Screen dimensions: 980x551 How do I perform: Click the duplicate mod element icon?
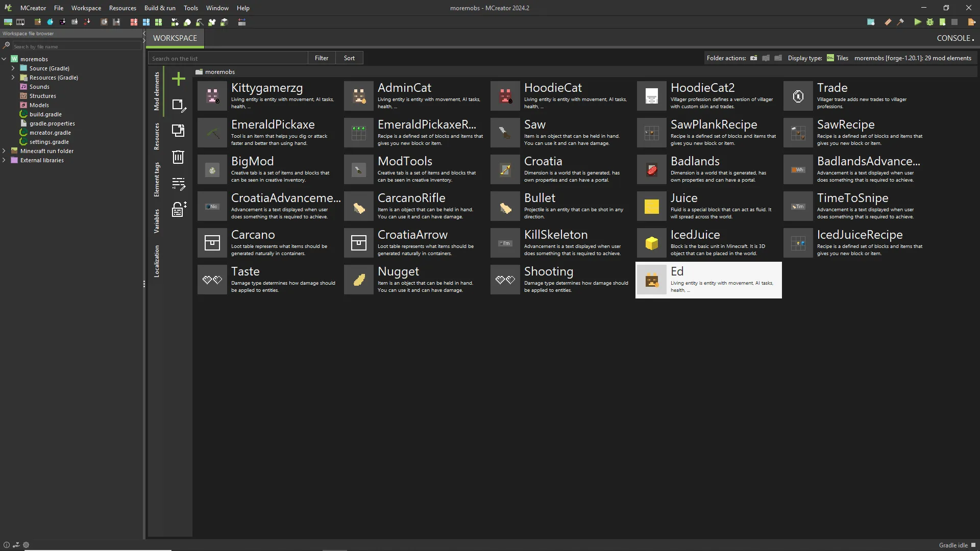tap(178, 131)
